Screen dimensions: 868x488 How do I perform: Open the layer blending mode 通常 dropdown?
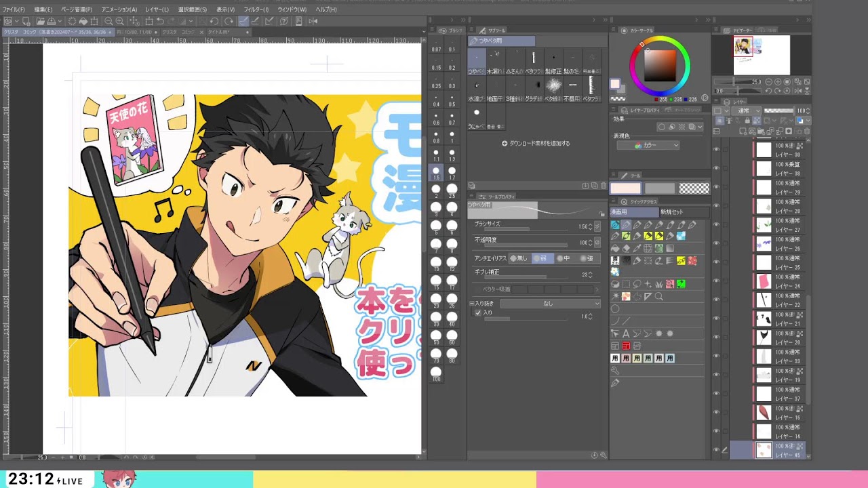pos(747,110)
